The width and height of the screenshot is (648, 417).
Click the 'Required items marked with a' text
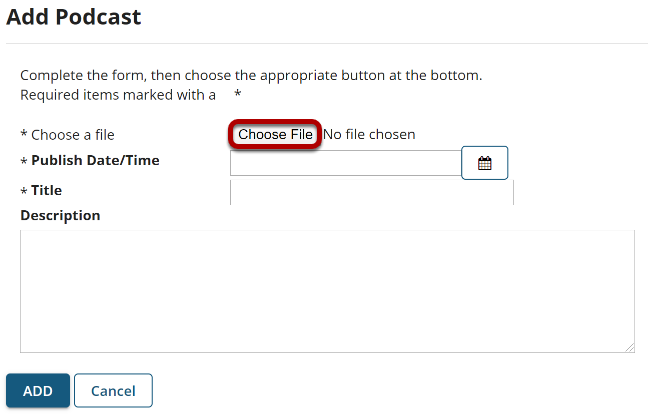point(118,95)
